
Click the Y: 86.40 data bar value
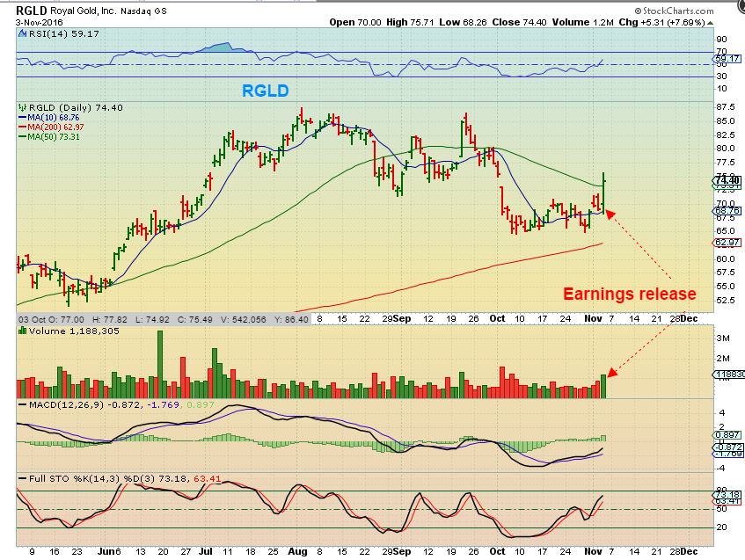point(291,320)
